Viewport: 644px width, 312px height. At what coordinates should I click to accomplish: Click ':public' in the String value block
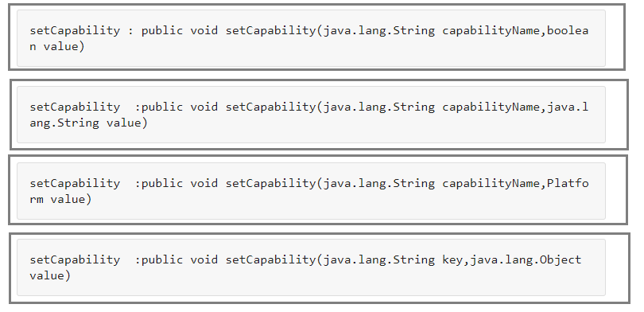[158, 107]
